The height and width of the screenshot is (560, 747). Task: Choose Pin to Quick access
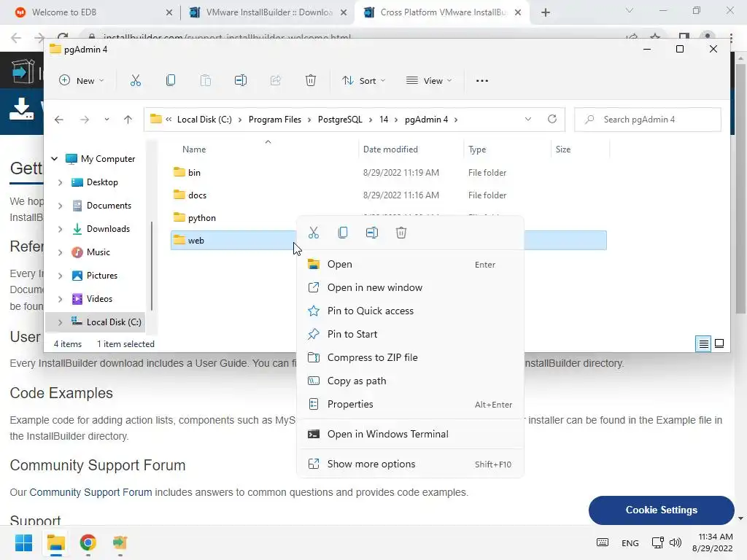(x=410, y=311)
